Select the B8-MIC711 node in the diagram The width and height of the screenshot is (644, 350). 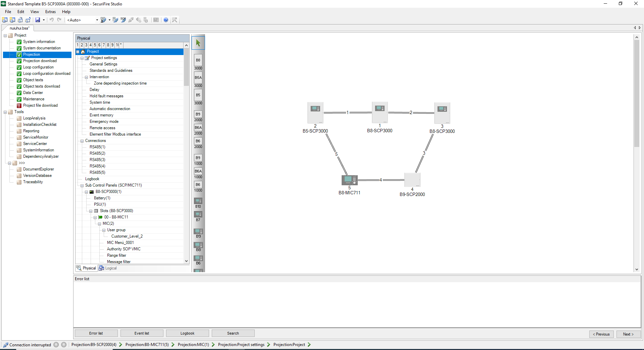pos(349,180)
